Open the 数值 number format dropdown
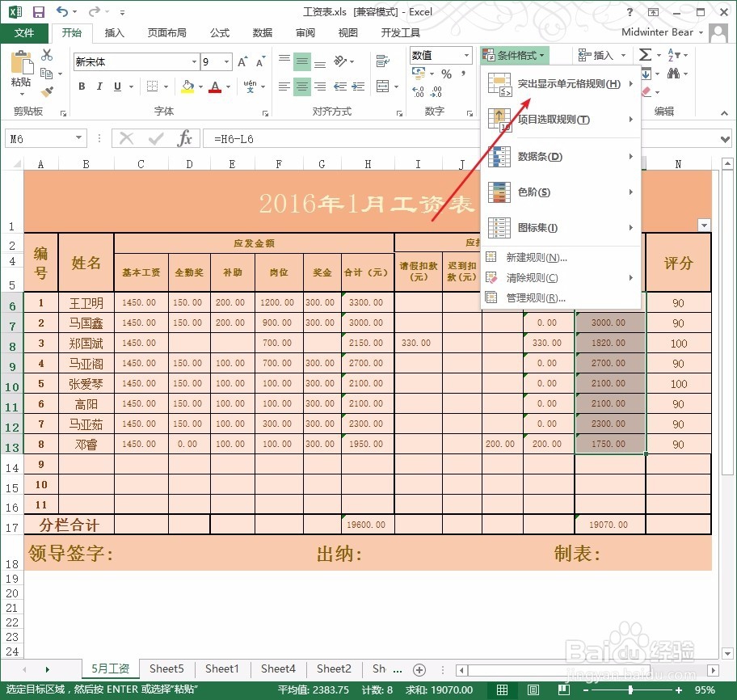Image resolution: width=737 pixels, height=700 pixels. [x=467, y=55]
